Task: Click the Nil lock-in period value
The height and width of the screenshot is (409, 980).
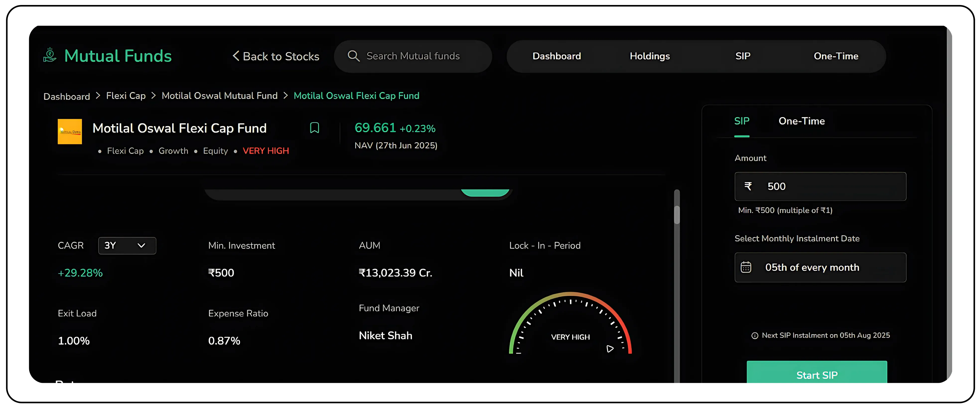Action: (x=516, y=273)
